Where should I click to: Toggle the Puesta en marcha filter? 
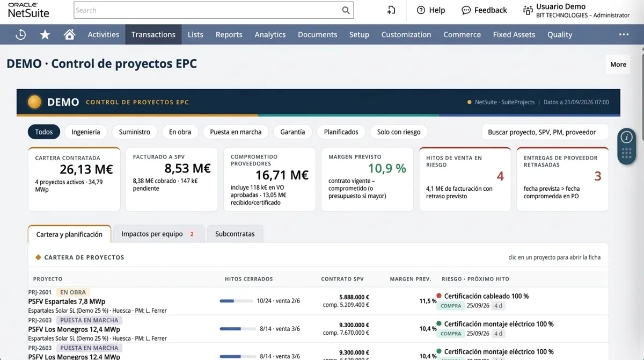click(x=236, y=132)
